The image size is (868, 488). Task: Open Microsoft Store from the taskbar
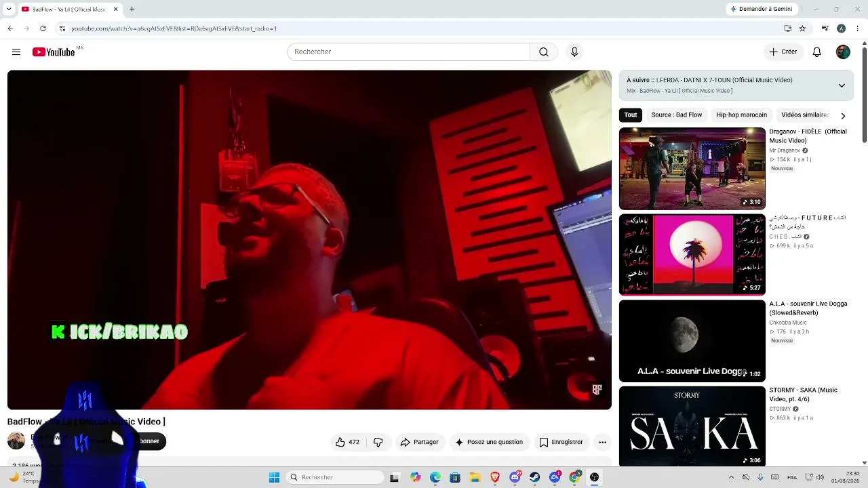click(x=455, y=477)
